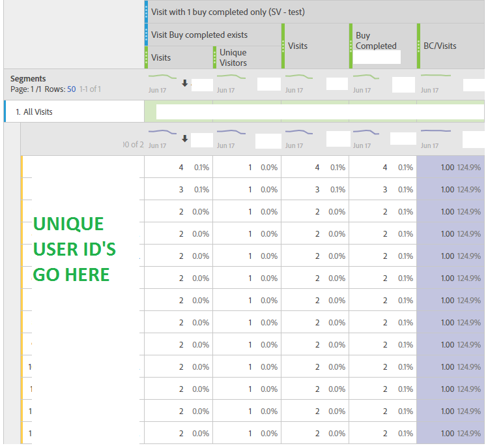
Task: Select the 'Visit with 1 buy completed only' header
Action: click(x=228, y=12)
